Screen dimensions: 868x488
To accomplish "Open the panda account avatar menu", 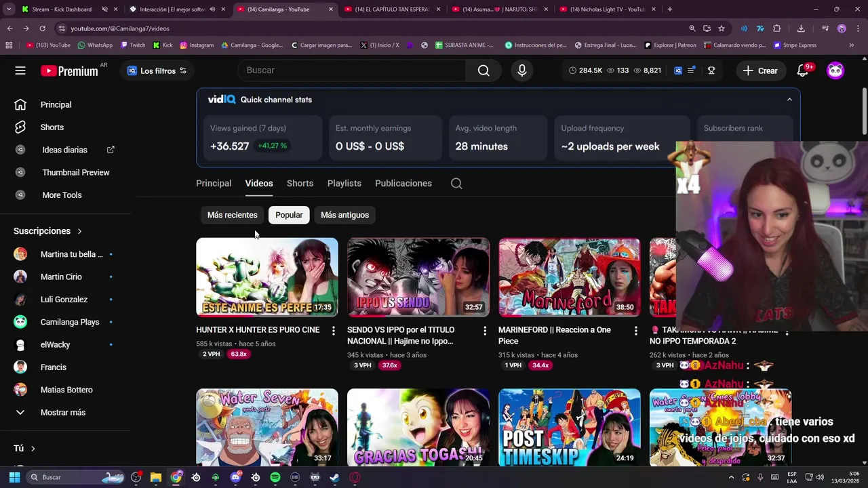I will click(835, 70).
